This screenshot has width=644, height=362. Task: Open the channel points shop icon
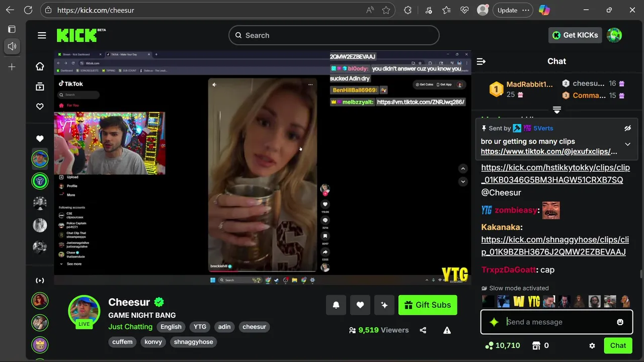click(x=536, y=346)
